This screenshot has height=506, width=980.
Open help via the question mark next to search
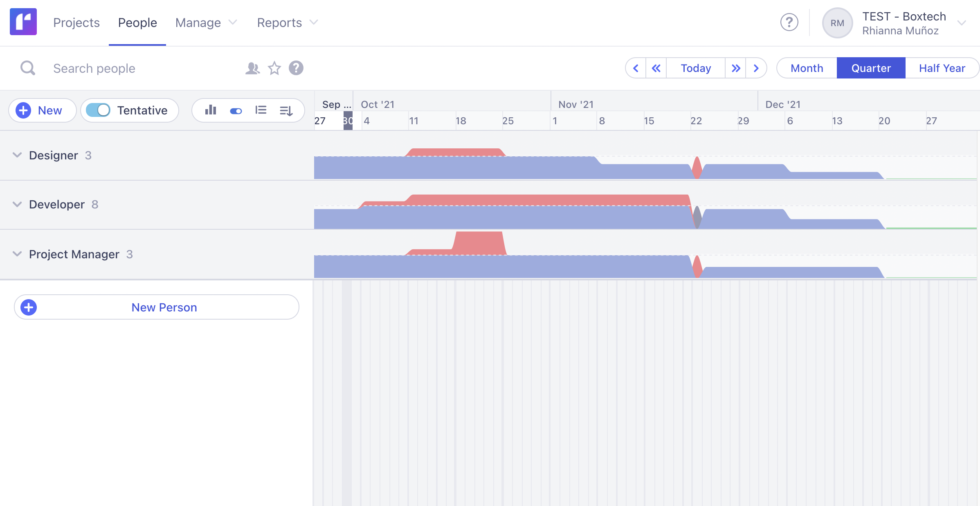tap(296, 68)
